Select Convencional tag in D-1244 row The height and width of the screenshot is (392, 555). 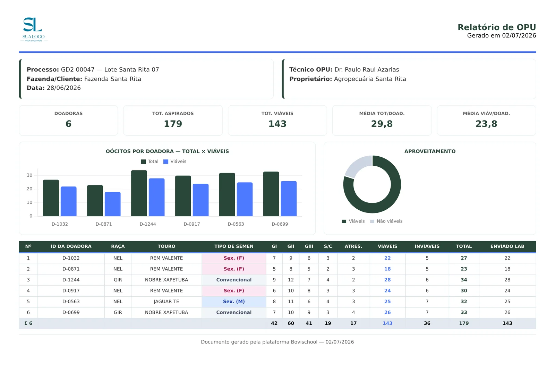click(x=234, y=280)
